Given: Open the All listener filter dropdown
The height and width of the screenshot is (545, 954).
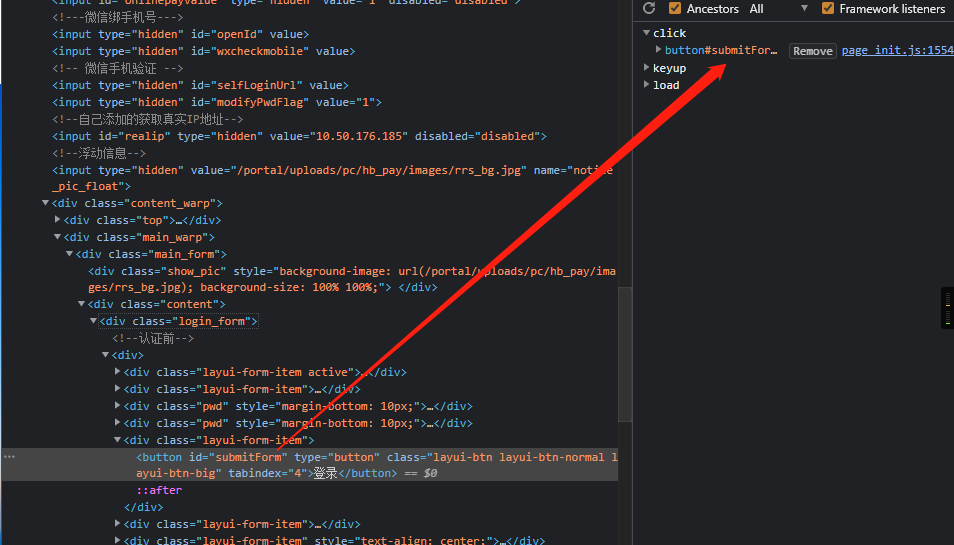Looking at the screenshot, I should [x=779, y=9].
